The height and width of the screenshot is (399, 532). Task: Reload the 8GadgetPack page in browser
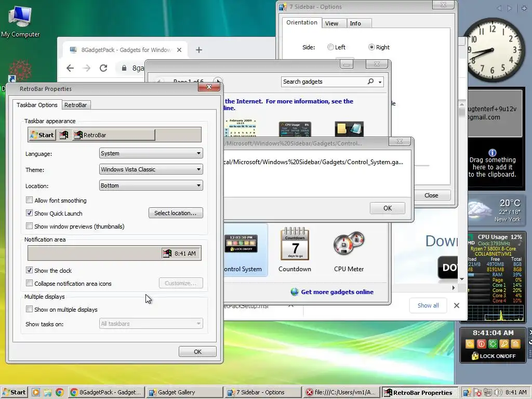coord(103,68)
